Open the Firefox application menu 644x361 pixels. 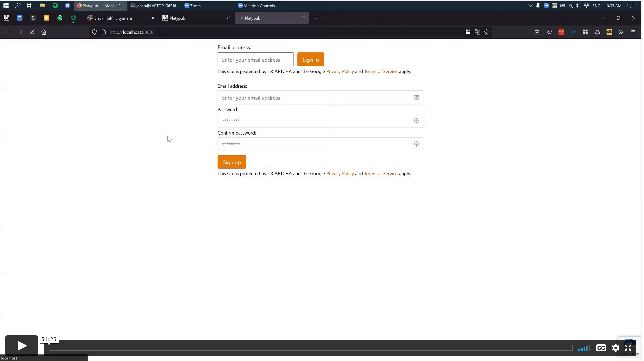(x=634, y=32)
